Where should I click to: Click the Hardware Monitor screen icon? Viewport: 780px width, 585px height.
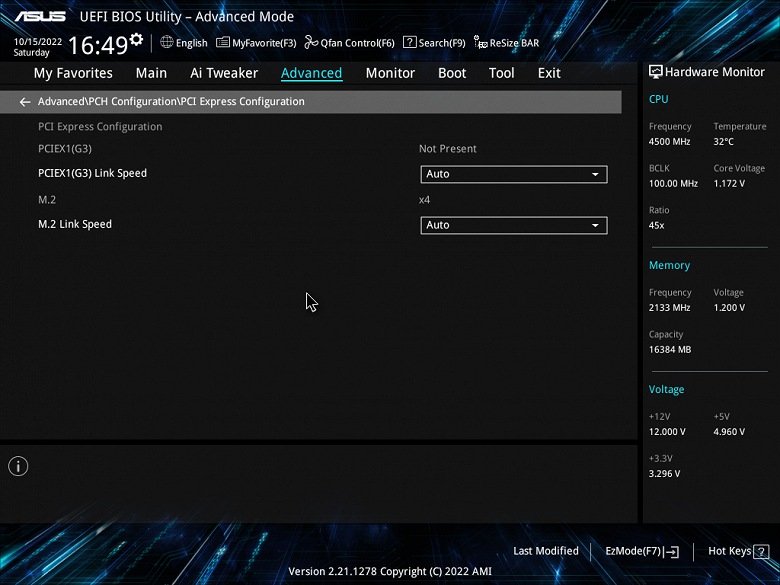(656, 72)
